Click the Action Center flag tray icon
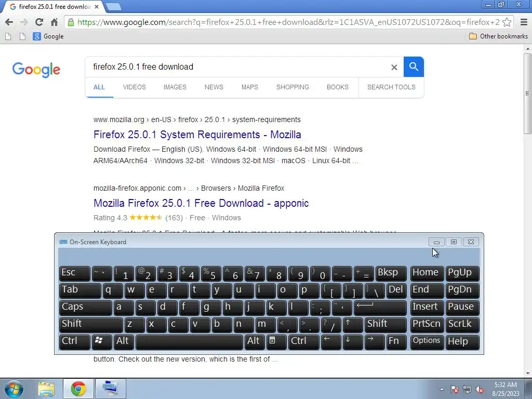 454,389
